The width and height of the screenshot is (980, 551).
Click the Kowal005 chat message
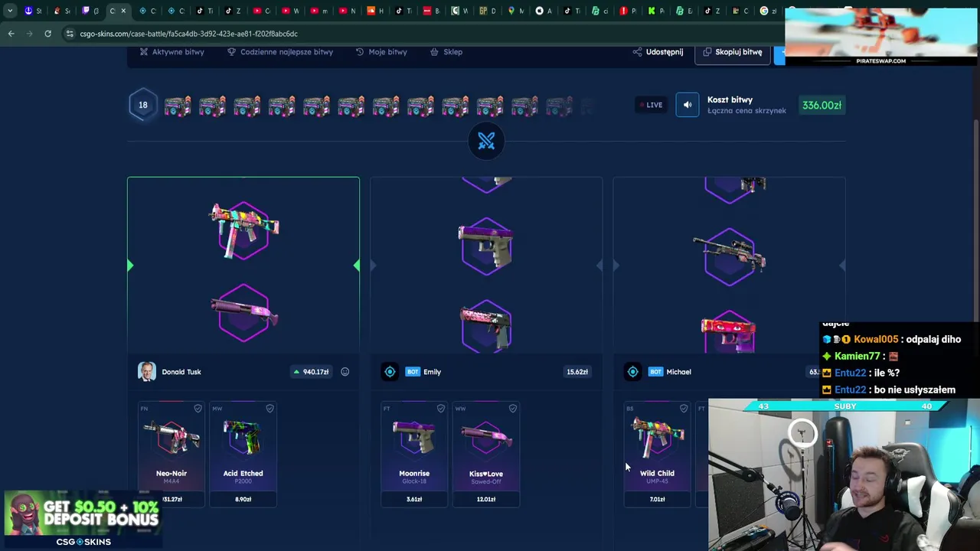[892, 339]
